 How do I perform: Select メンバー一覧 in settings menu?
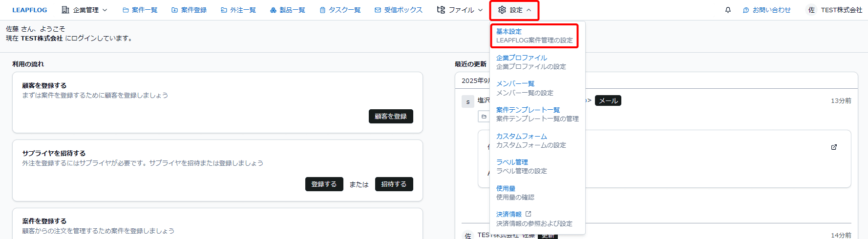[515, 83]
